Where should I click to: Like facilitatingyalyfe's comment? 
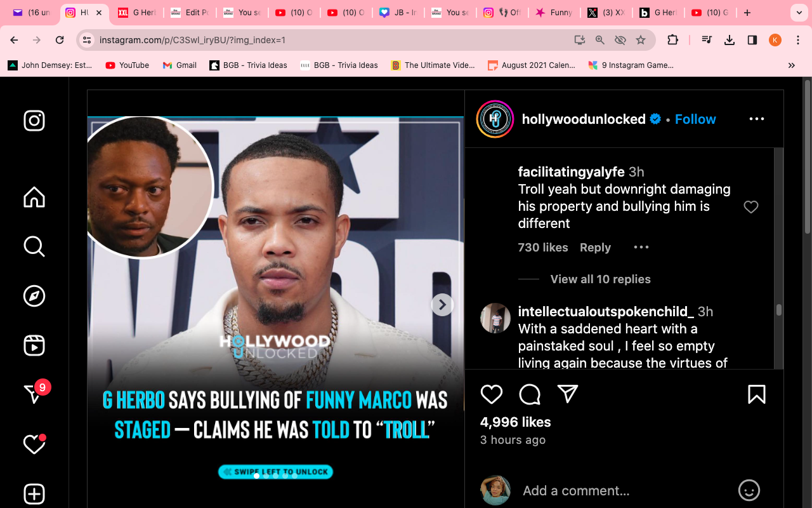[751, 207]
